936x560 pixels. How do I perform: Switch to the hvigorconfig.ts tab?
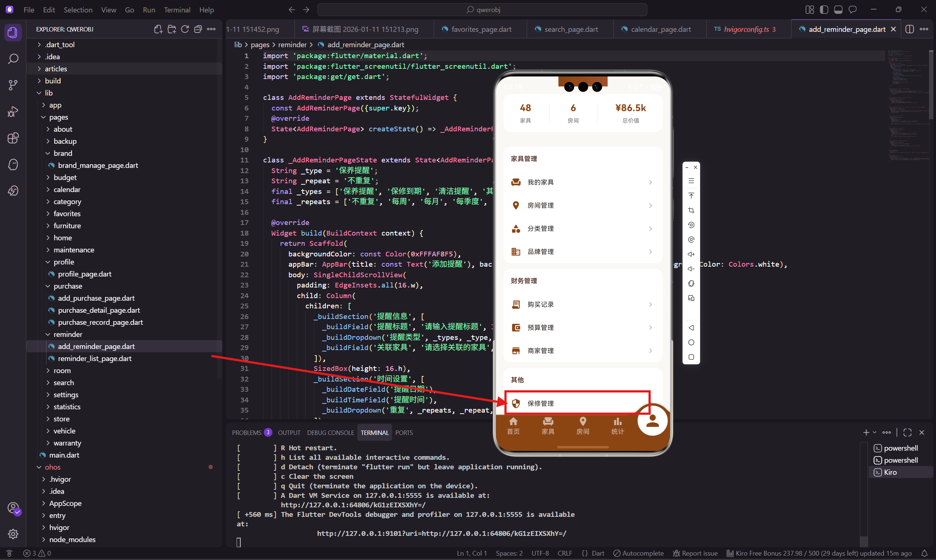click(x=748, y=29)
